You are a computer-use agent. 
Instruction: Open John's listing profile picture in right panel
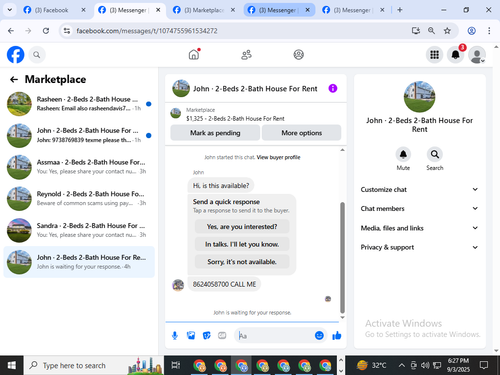coord(419,97)
